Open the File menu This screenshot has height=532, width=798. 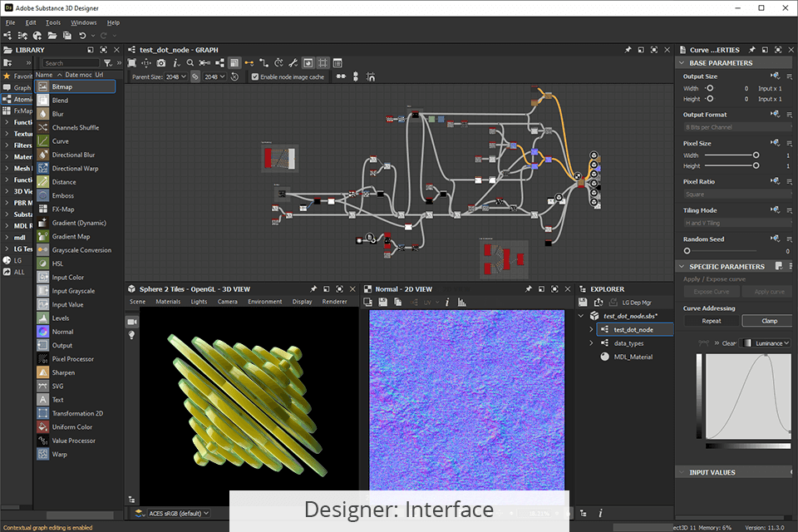(10, 22)
